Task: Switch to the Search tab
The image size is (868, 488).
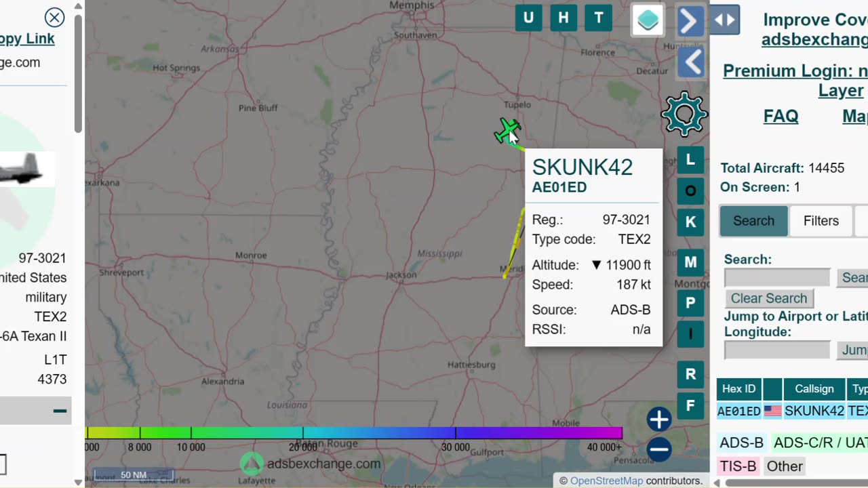Action: (753, 221)
